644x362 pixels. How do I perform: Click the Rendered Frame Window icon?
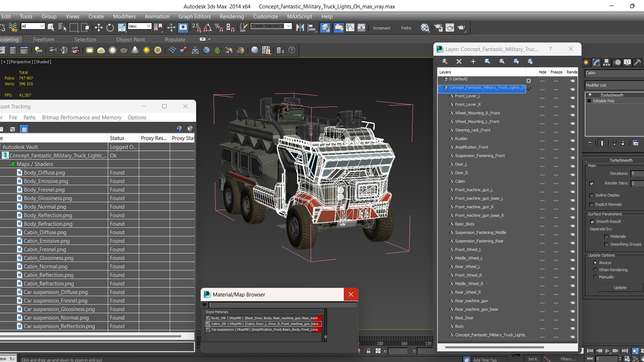450,28
